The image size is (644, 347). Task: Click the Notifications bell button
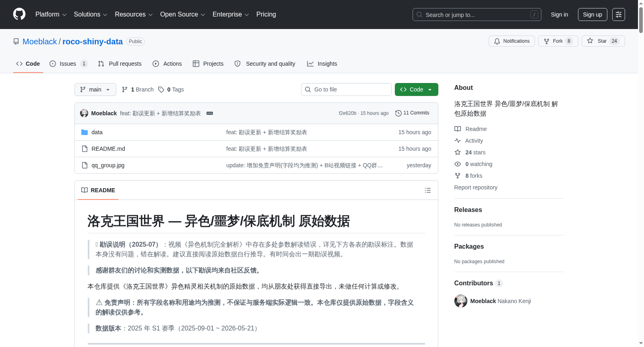512,41
